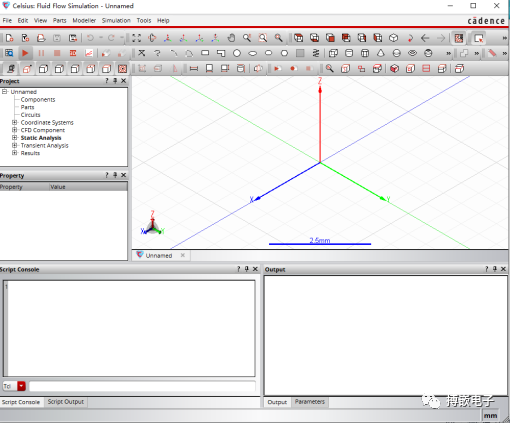
Task: Click the red-filled cube icon in the third toolbar
Action: [394, 69]
